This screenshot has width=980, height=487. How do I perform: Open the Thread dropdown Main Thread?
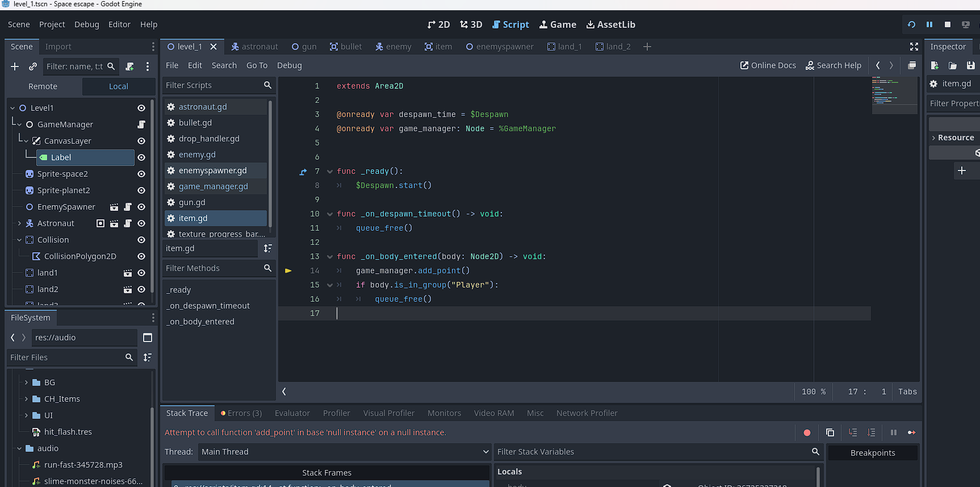click(344, 452)
